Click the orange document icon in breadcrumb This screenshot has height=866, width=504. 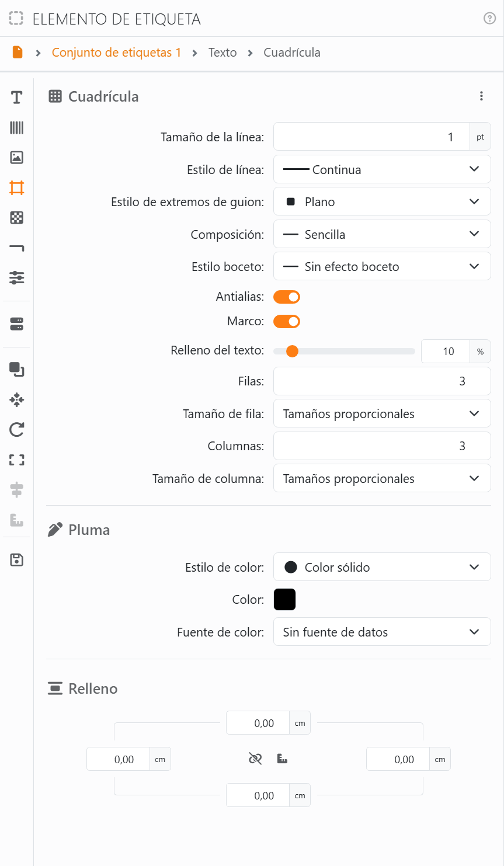[18, 53]
